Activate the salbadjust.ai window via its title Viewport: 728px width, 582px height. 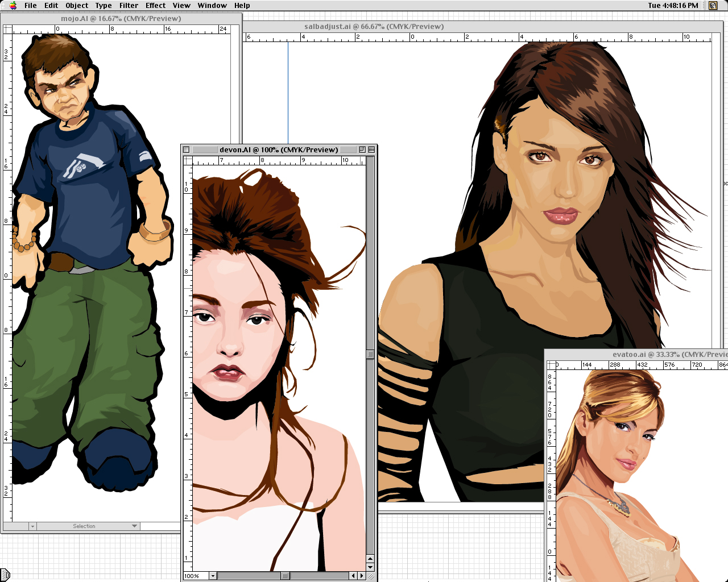[374, 26]
